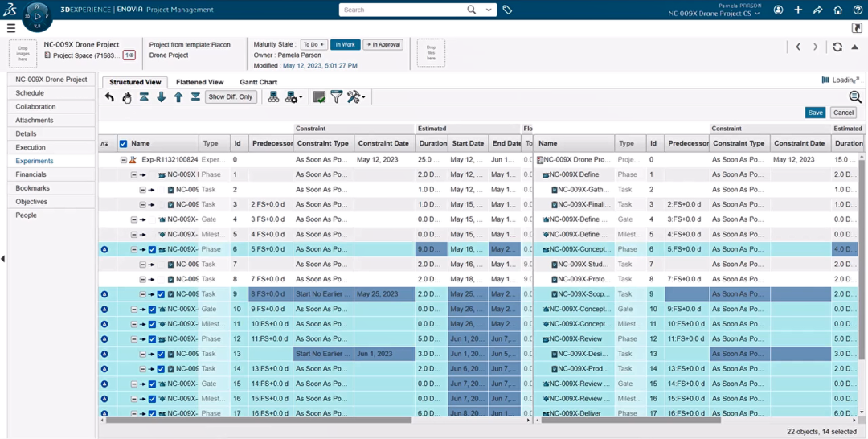The image size is (868, 439).
Task: Open the help question mark icon
Action: click(857, 10)
